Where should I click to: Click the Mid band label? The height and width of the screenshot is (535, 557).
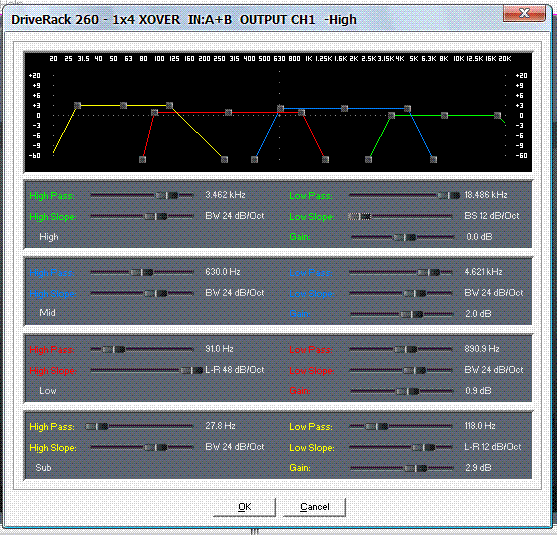pyautogui.click(x=48, y=313)
